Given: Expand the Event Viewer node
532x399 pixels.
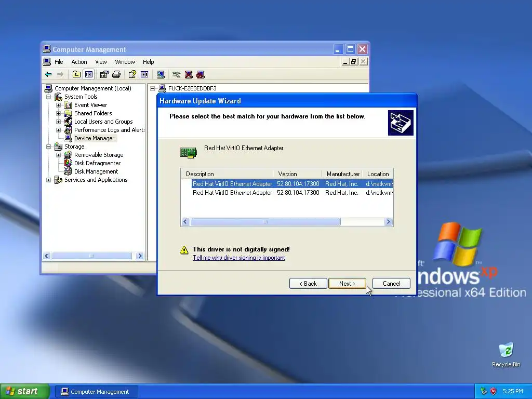Looking at the screenshot, I should click(x=58, y=105).
